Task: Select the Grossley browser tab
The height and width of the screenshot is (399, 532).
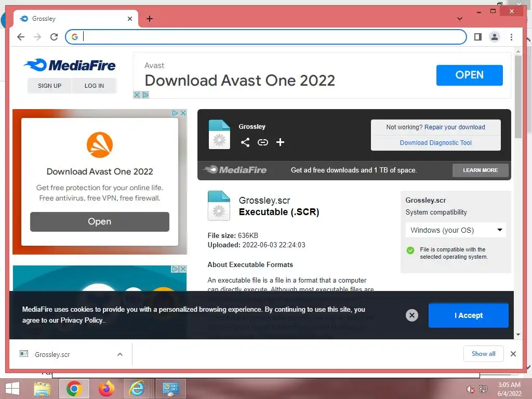Action: (75, 19)
